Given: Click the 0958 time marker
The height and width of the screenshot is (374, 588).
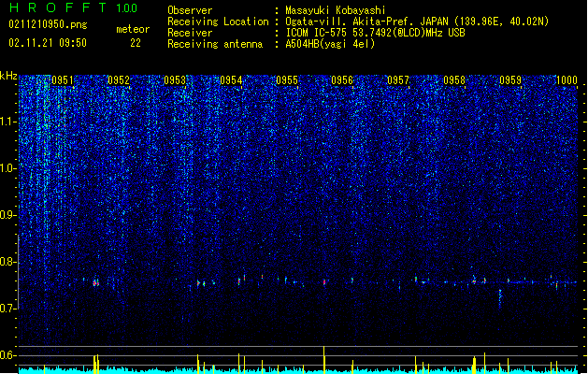Looking at the screenshot, I should click(454, 80).
